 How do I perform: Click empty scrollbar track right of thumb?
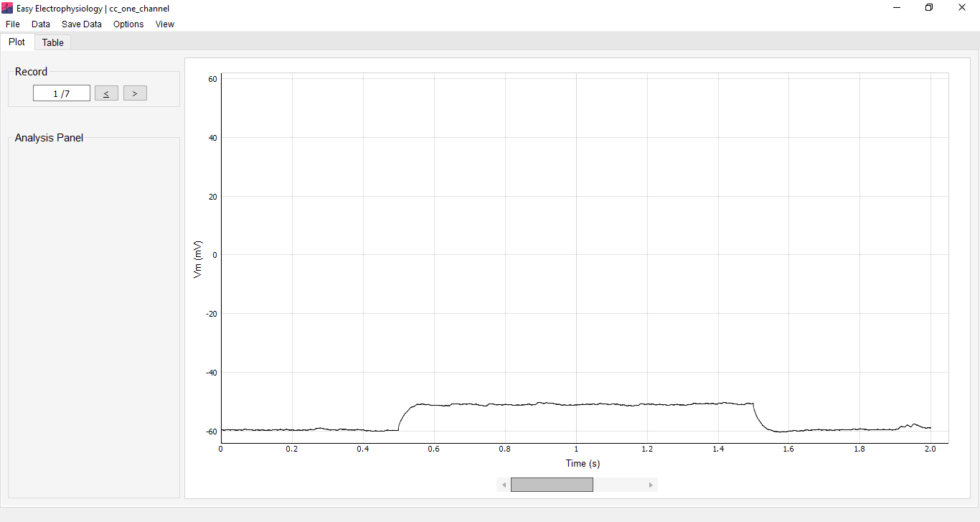(x=618, y=485)
